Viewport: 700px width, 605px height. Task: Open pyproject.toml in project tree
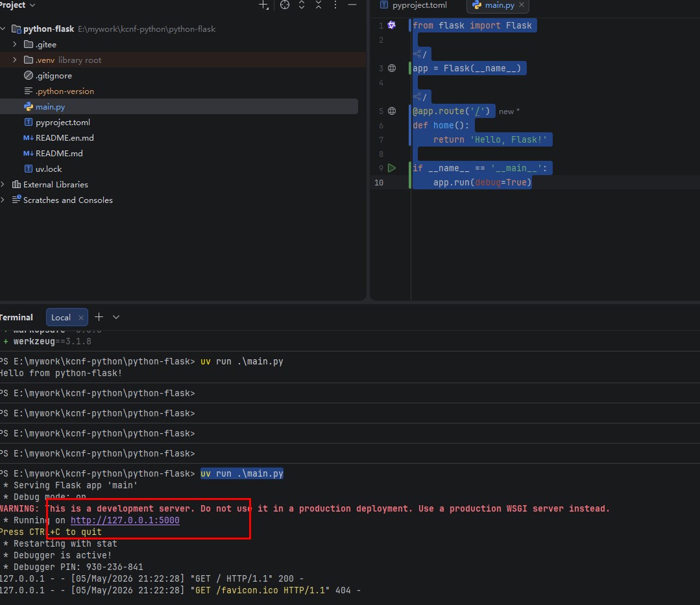(62, 123)
